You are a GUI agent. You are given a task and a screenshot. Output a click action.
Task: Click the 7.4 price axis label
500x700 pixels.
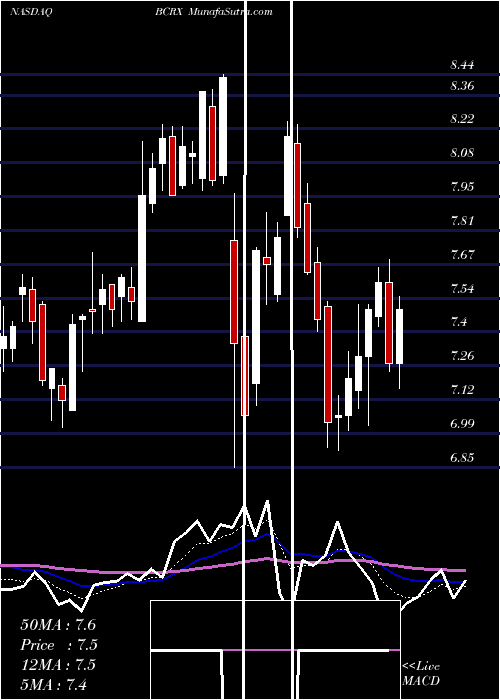(458, 322)
